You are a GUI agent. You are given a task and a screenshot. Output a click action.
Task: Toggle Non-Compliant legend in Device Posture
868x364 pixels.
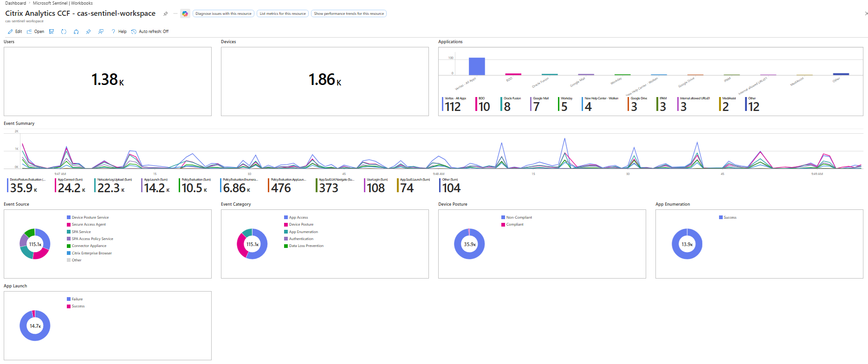[517, 217]
